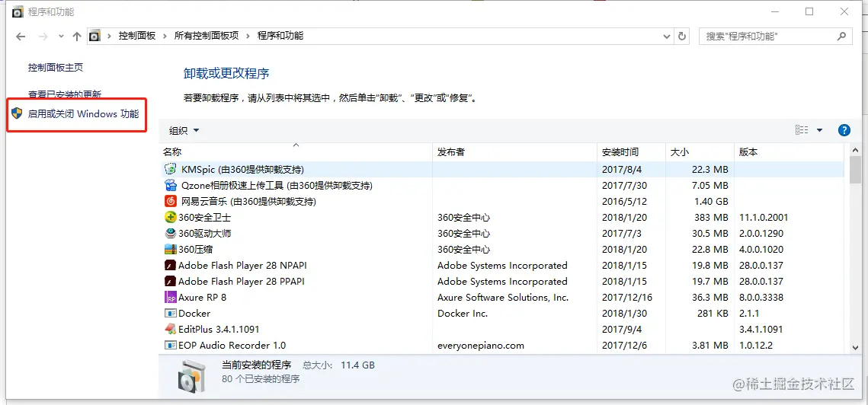Click the 程序和功能 title bar icon
Image resolution: width=868 pixels, height=405 pixels.
18,11
